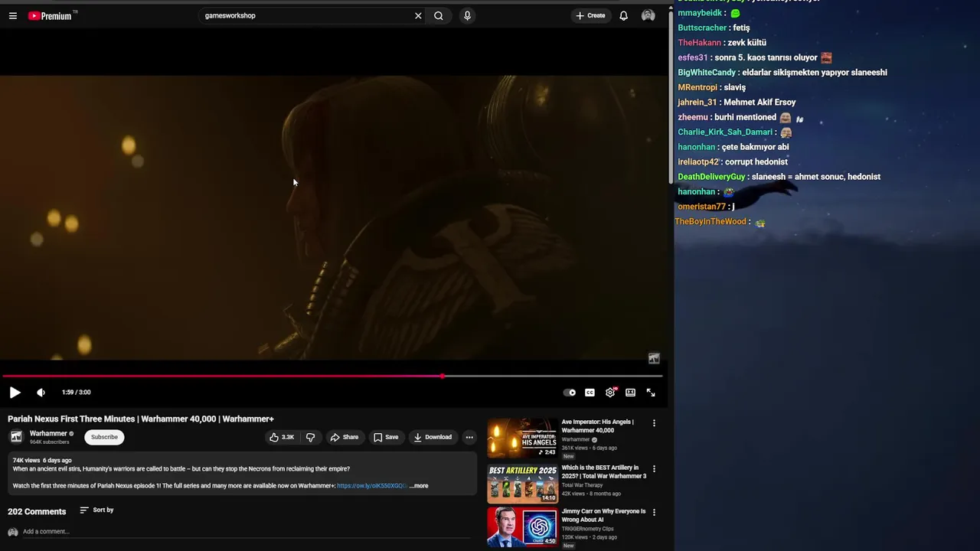980x551 pixels.
Task: Switch to theater mode
Action: pos(630,393)
